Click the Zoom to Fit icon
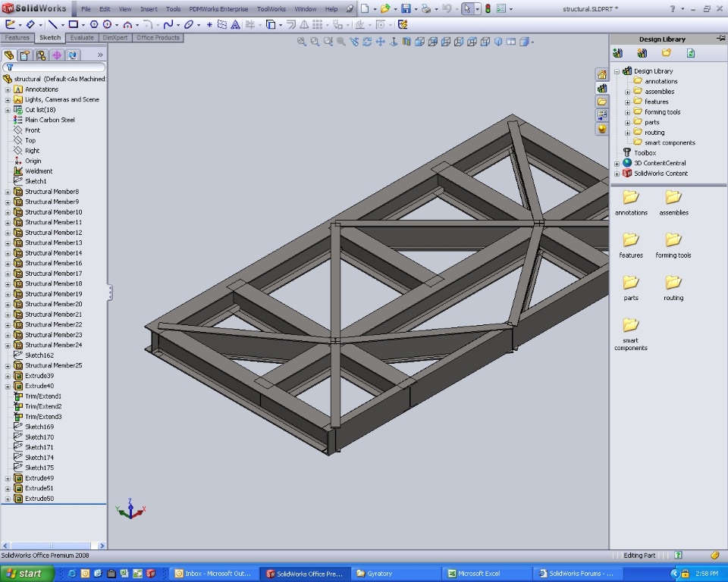 point(302,42)
